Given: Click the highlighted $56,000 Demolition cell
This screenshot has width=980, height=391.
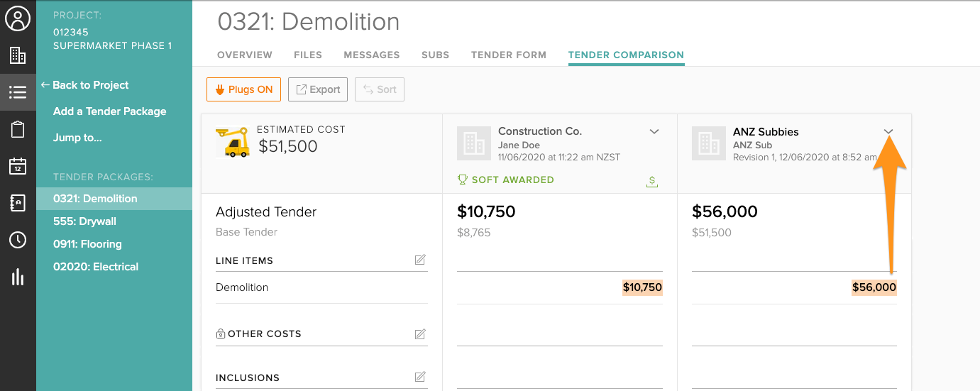Looking at the screenshot, I should tap(874, 287).
